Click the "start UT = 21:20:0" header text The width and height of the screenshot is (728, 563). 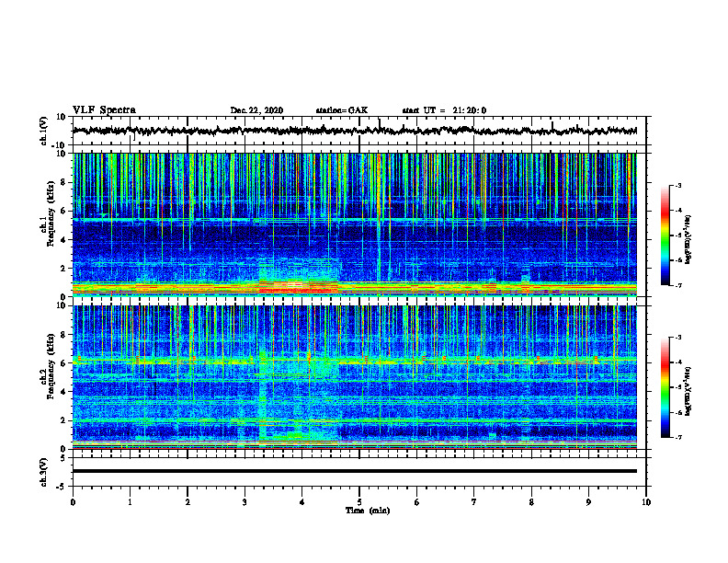444,110
